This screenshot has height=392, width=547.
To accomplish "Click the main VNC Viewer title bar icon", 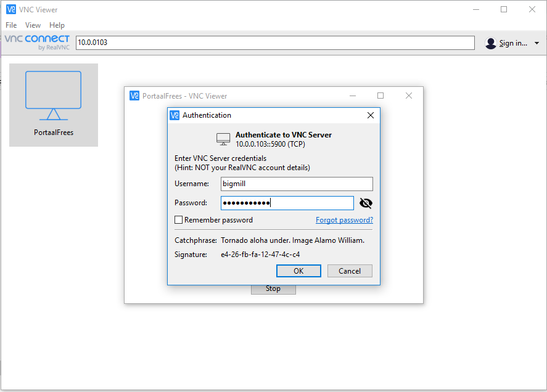I will pyautogui.click(x=11, y=9).
